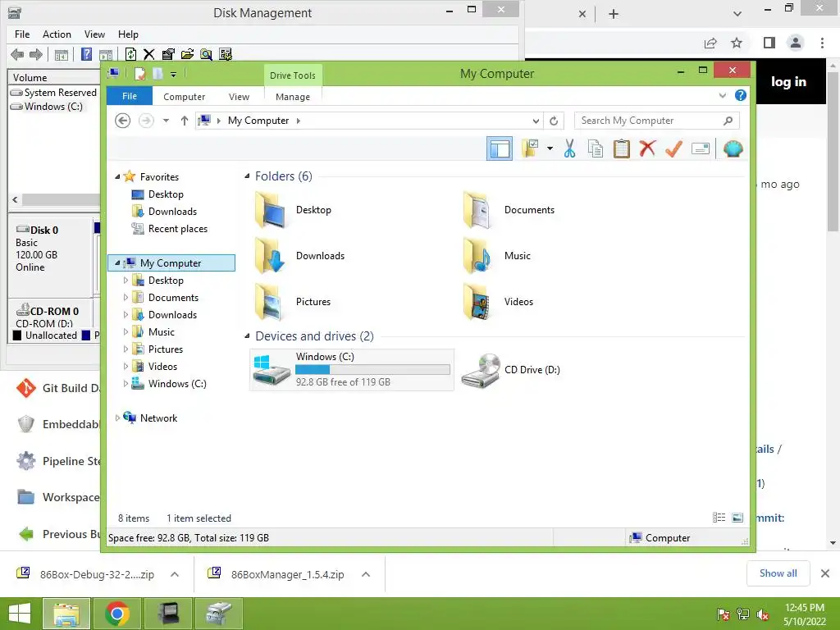Click the Explorer Help question mark icon
Image resolution: width=840 pixels, height=630 pixels.
pyautogui.click(x=741, y=95)
